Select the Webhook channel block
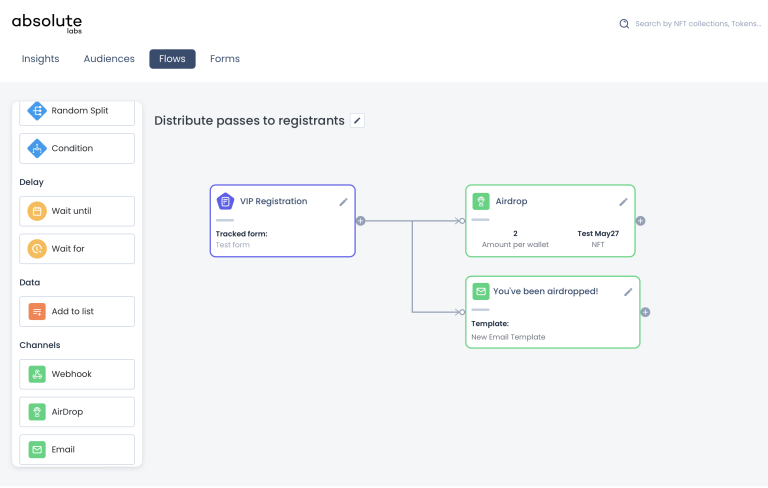Image resolution: width=768 pixels, height=488 pixels. (x=77, y=374)
